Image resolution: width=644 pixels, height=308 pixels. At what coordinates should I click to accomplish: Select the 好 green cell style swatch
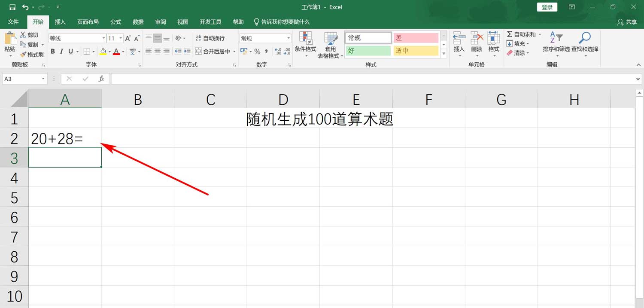tap(368, 50)
